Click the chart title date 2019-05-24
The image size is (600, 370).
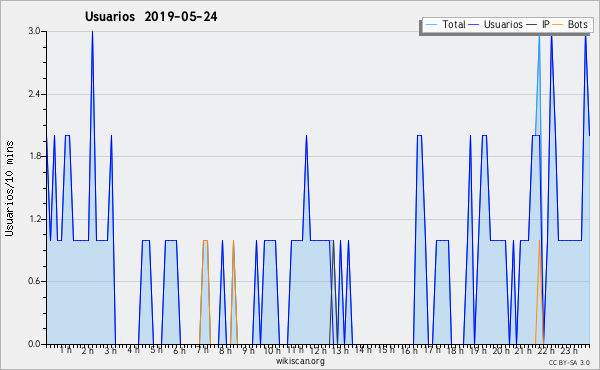(181, 16)
